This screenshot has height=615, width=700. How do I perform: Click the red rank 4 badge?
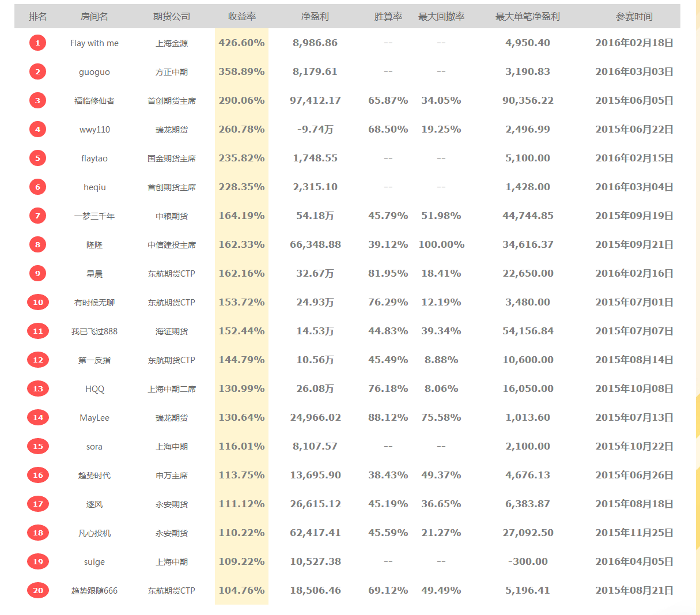(x=38, y=129)
